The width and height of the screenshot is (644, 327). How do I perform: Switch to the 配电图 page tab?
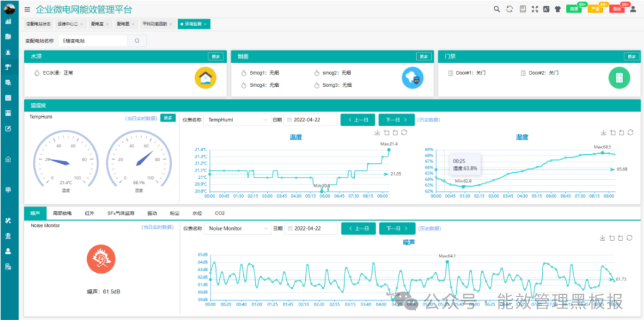[x=125, y=24]
